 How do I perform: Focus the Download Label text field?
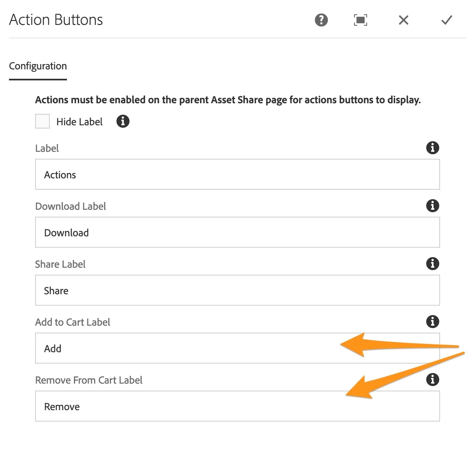click(237, 233)
